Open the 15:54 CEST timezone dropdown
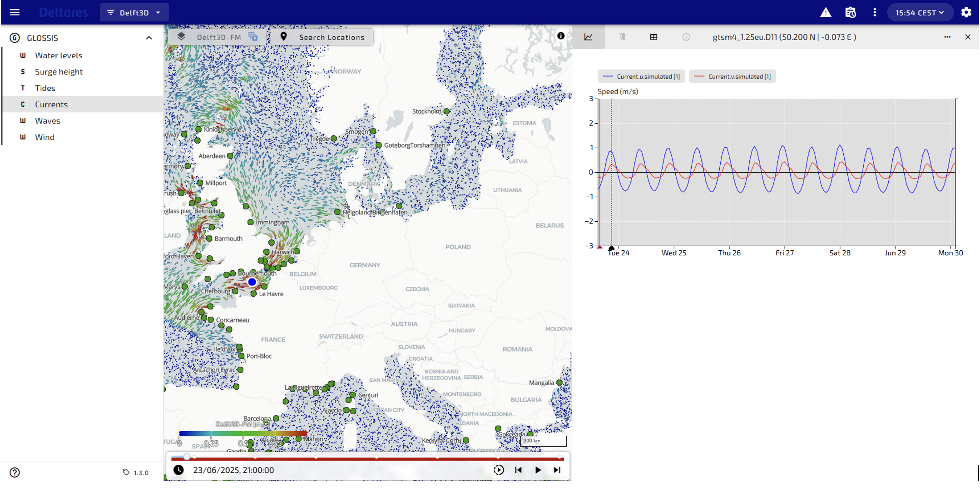The height and width of the screenshot is (497, 980). [919, 13]
